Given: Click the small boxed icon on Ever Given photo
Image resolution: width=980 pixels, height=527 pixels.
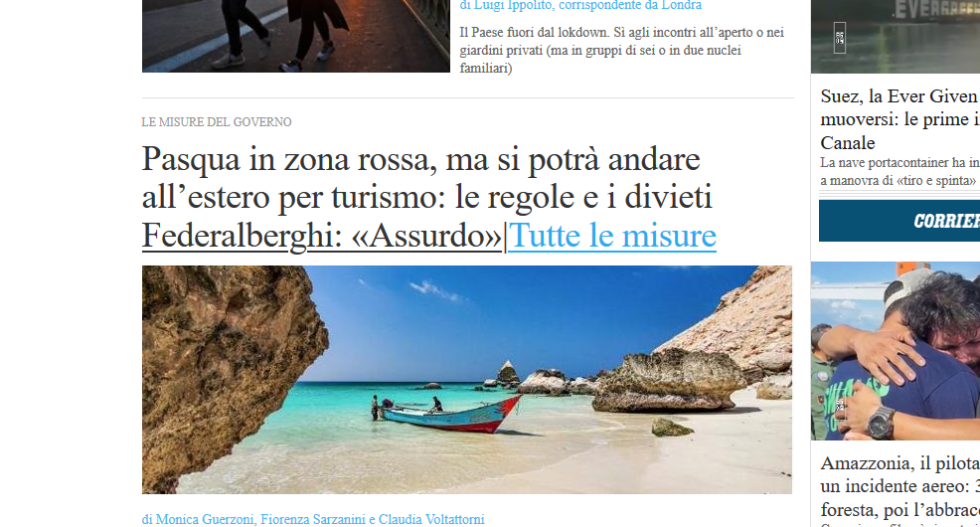Looking at the screenshot, I should (x=840, y=38).
